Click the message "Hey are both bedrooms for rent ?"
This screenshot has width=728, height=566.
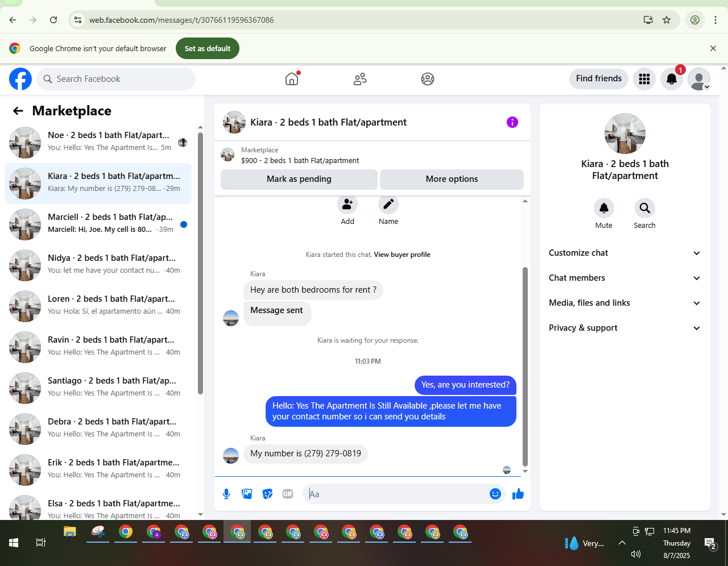coord(313,290)
